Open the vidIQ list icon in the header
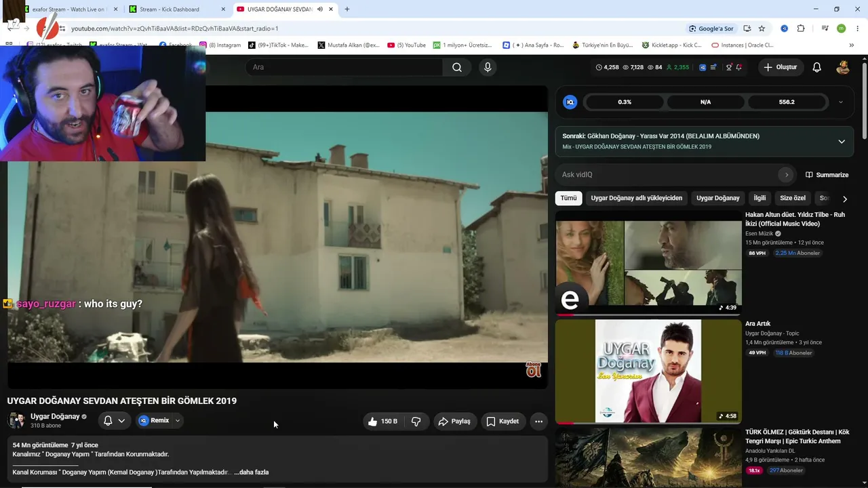 point(713,67)
